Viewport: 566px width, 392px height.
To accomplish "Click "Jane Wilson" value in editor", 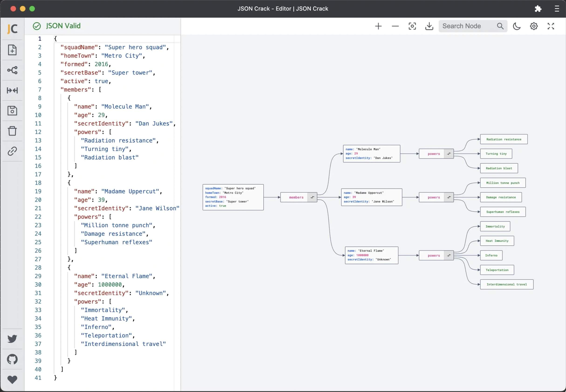I will (157, 208).
